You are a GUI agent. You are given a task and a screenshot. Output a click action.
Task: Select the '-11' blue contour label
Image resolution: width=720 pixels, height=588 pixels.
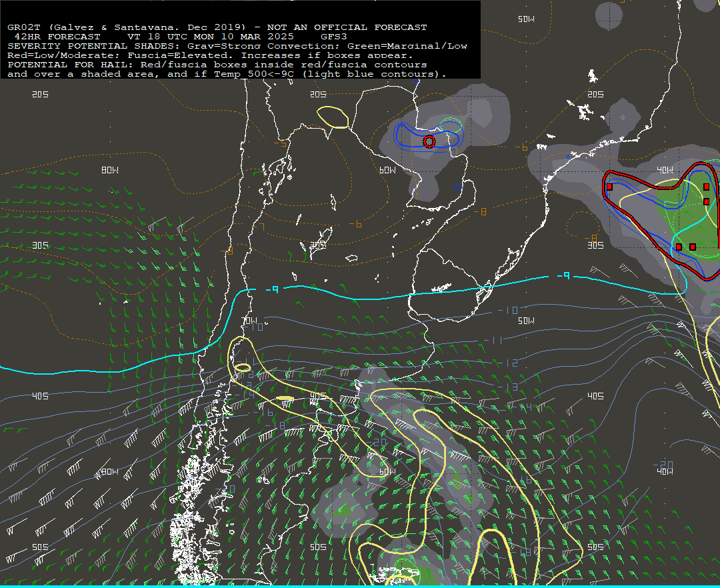coord(493,341)
